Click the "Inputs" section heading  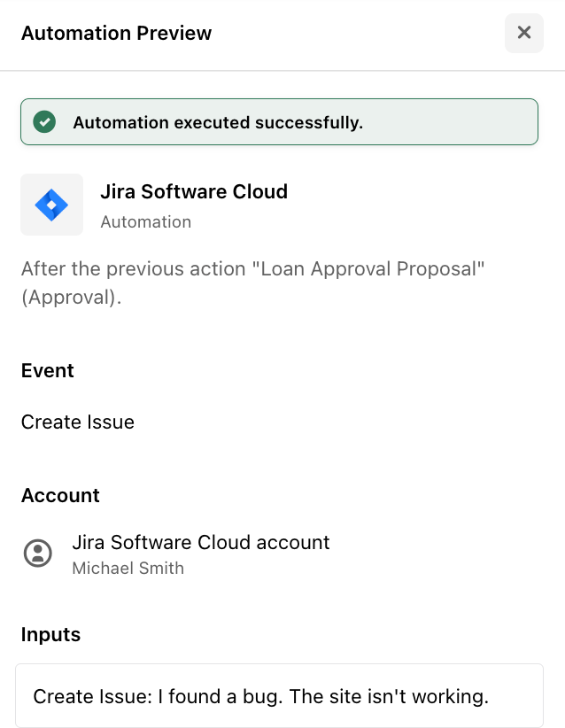[50, 634]
